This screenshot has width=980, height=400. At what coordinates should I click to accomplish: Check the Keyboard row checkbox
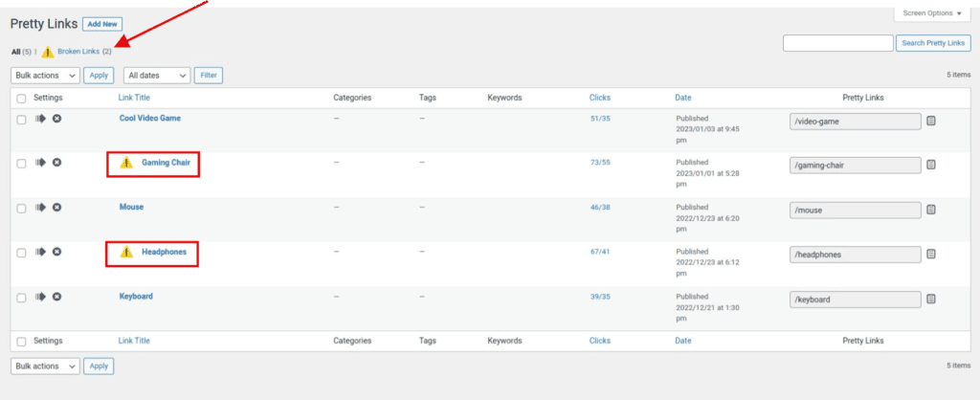click(x=21, y=298)
